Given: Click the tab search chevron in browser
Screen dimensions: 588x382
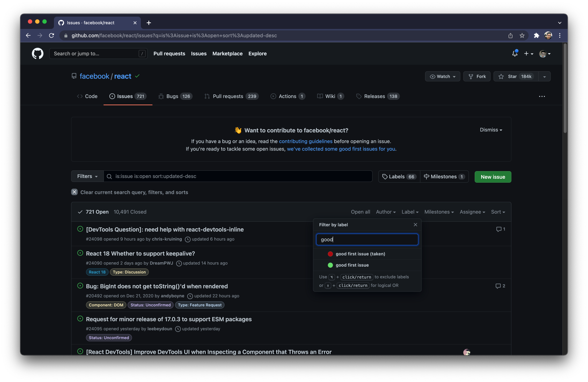Looking at the screenshot, I should click(560, 23).
